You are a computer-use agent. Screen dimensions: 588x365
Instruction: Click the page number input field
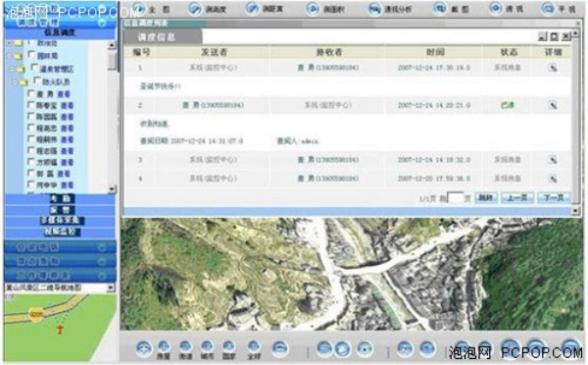pos(457,198)
